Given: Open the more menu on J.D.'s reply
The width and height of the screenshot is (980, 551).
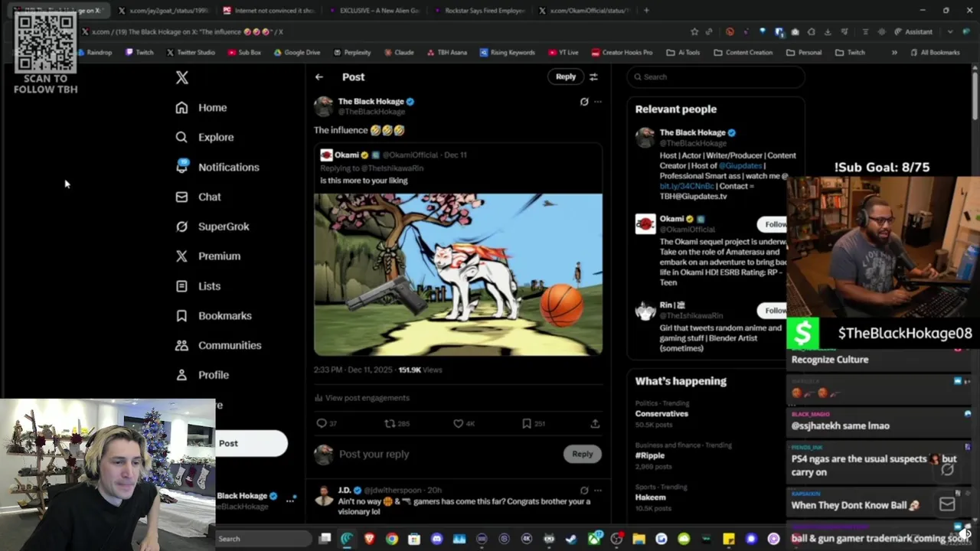Looking at the screenshot, I should 598,491.
